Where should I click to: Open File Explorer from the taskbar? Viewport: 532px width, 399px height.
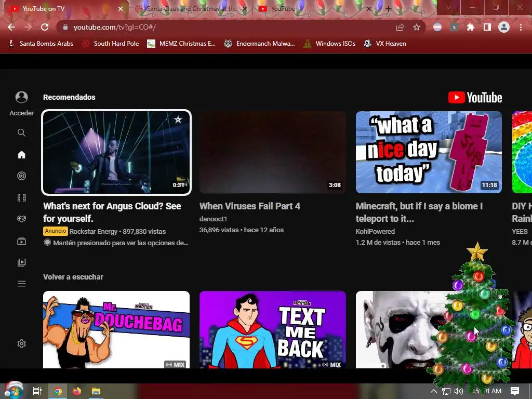tap(96, 391)
